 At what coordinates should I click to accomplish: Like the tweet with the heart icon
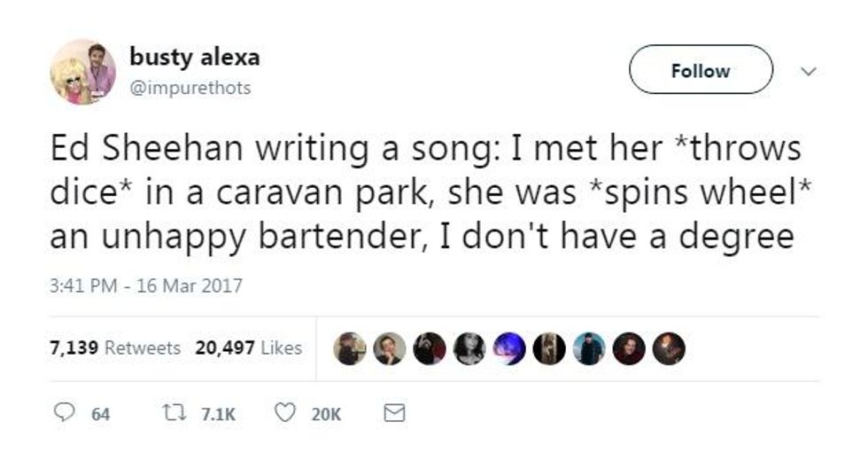(x=284, y=413)
